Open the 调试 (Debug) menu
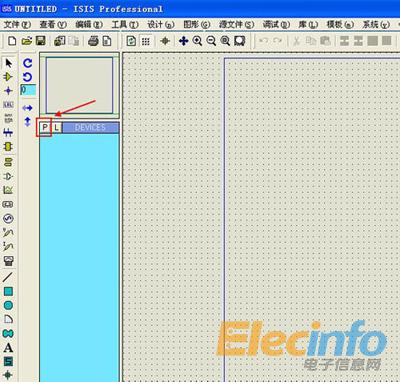 [276, 24]
